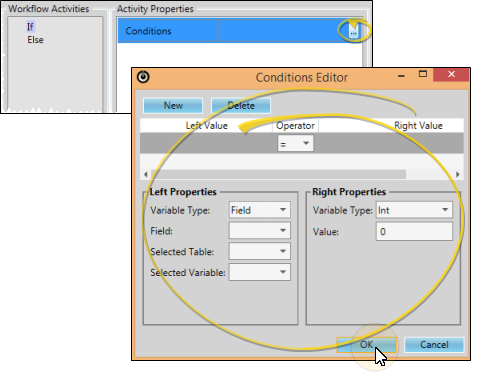Click the Delete condition button

pyautogui.click(x=241, y=106)
